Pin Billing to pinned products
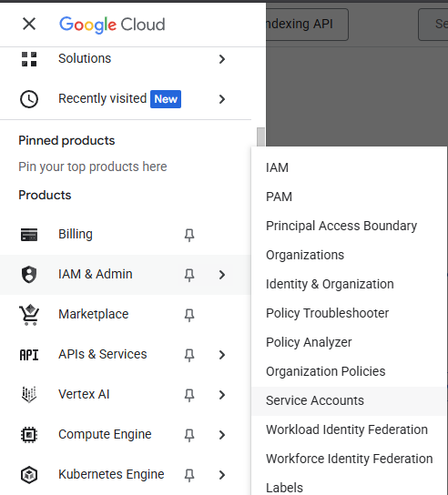The image size is (448, 495). 189,235
